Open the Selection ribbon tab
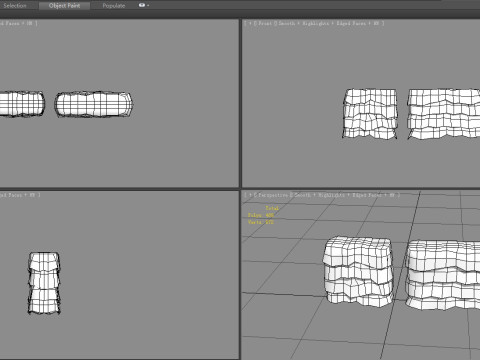 point(15,6)
